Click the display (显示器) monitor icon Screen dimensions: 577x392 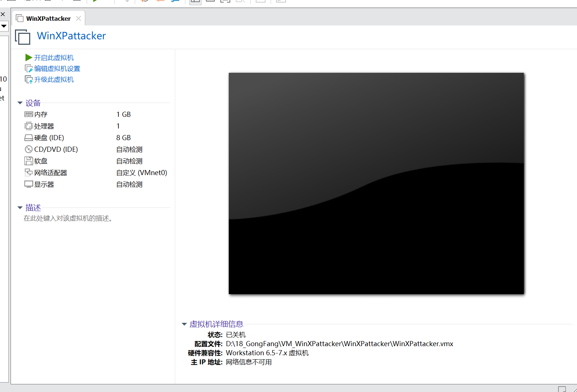(x=28, y=184)
